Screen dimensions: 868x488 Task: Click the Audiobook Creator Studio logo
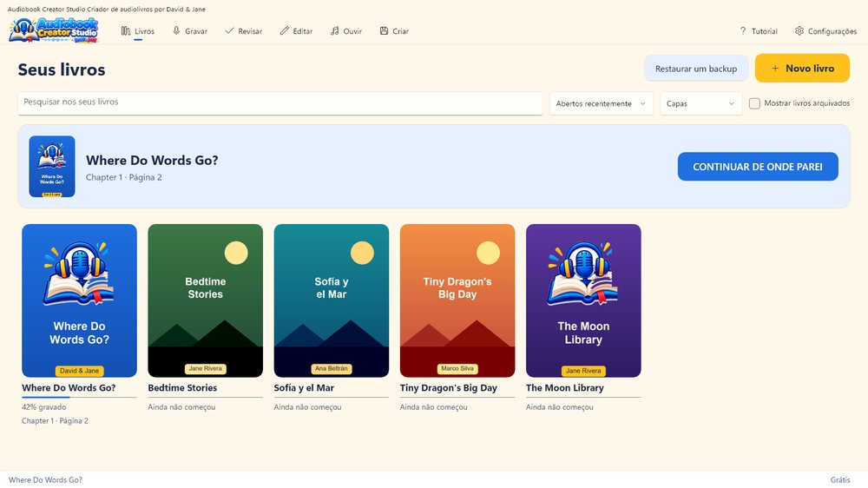click(54, 30)
